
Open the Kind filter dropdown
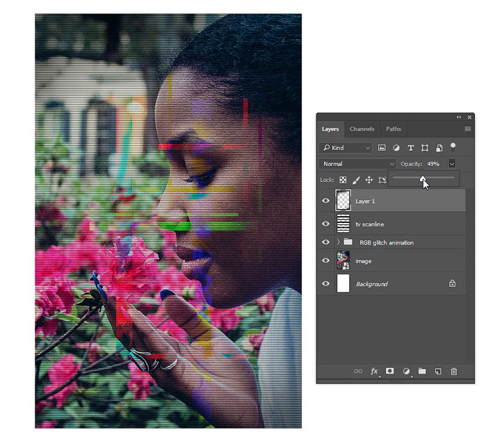point(346,148)
